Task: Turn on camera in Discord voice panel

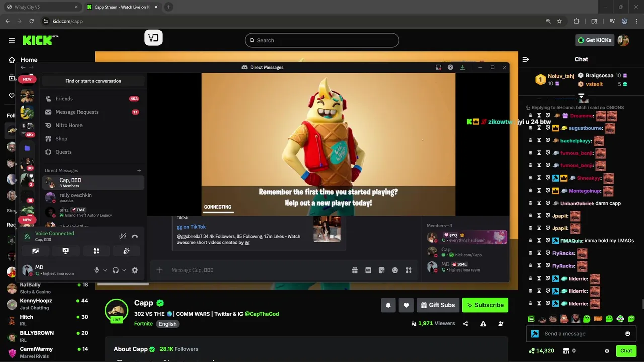Action: pos(35,251)
